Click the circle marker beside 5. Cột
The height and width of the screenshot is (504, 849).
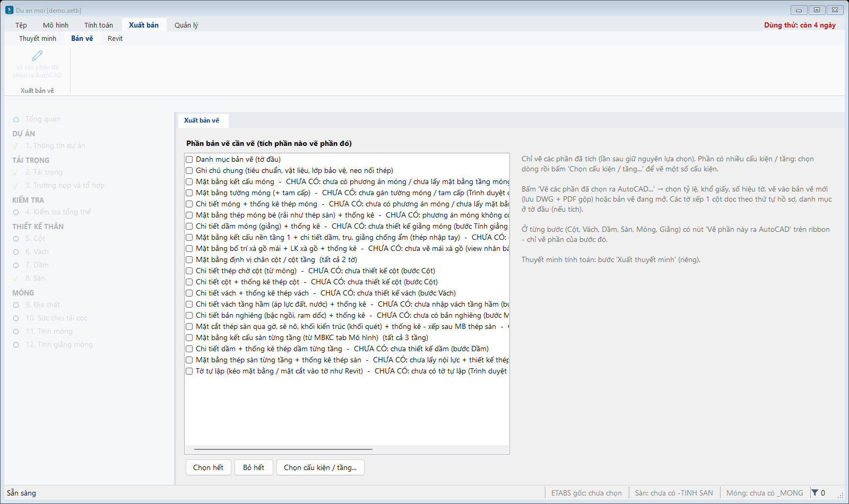coord(16,239)
